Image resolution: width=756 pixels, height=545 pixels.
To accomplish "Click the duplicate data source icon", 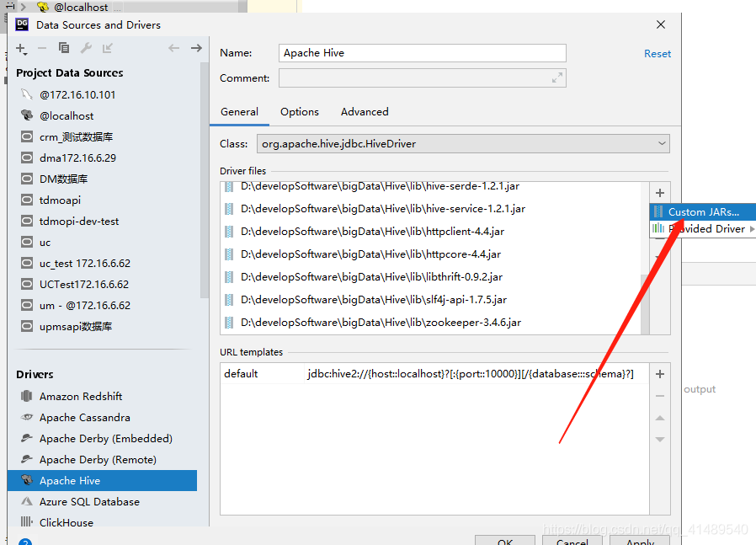I will pos(64,48).
